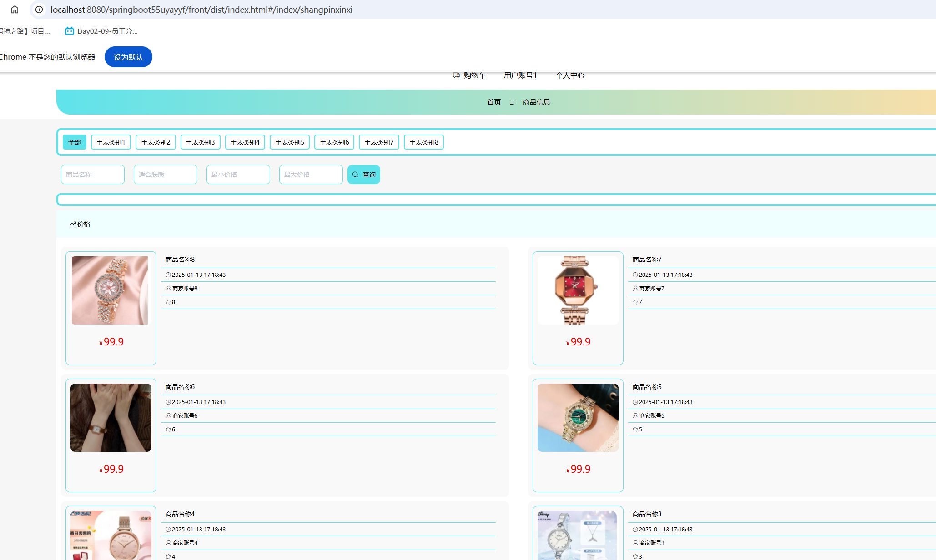The image size is (936, 560).
Task: Focus the 最小价格 input field
Action: (x=238, y=175)
